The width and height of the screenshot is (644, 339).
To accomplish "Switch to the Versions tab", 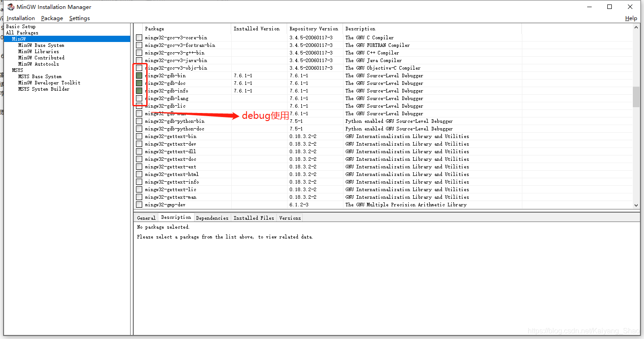I will 290,218.
